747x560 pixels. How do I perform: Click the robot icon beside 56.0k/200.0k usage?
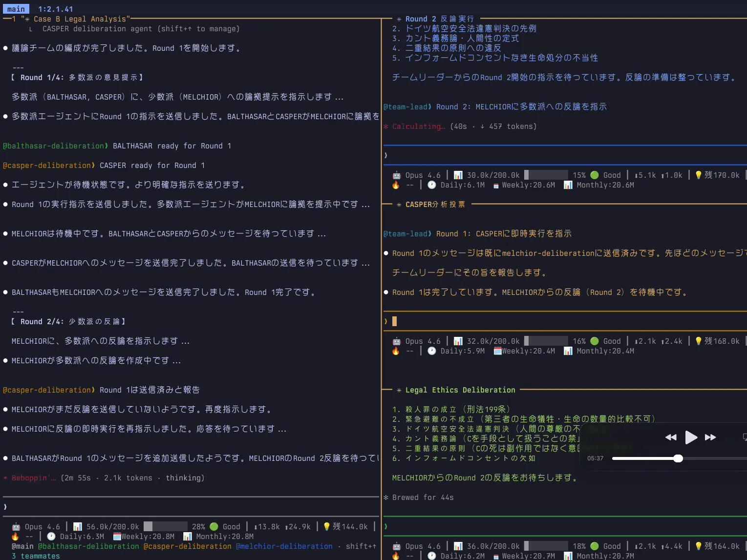click(x=16, y=527)
